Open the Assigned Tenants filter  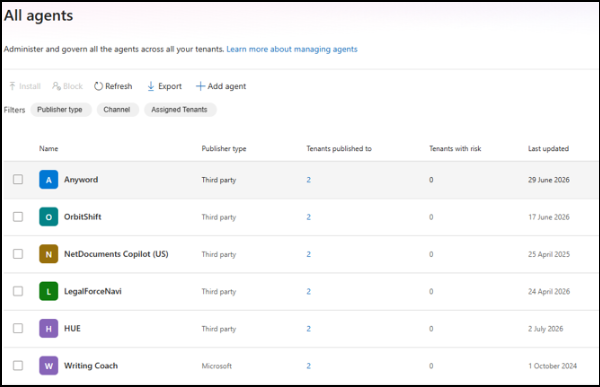click(x=180, y=109)
